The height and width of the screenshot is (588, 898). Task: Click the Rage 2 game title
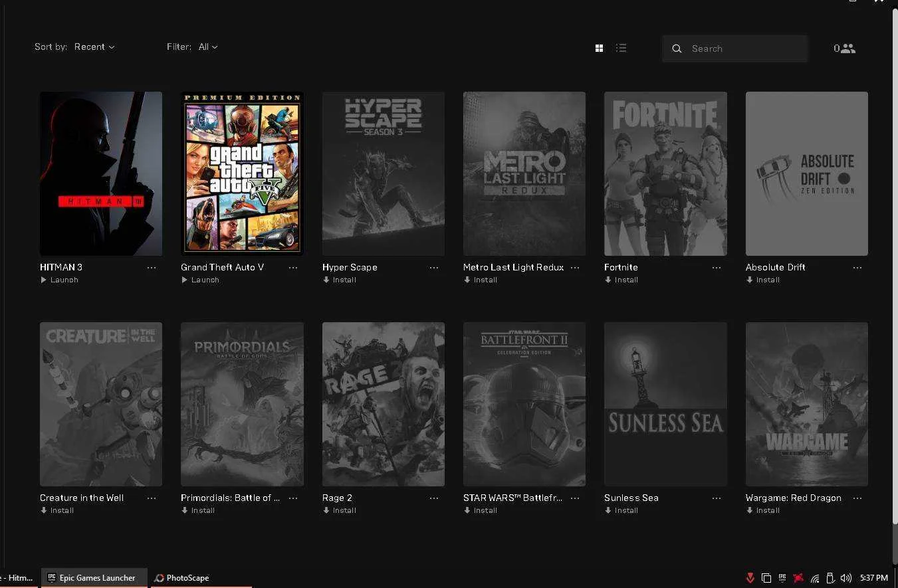[x=337, y=498]
